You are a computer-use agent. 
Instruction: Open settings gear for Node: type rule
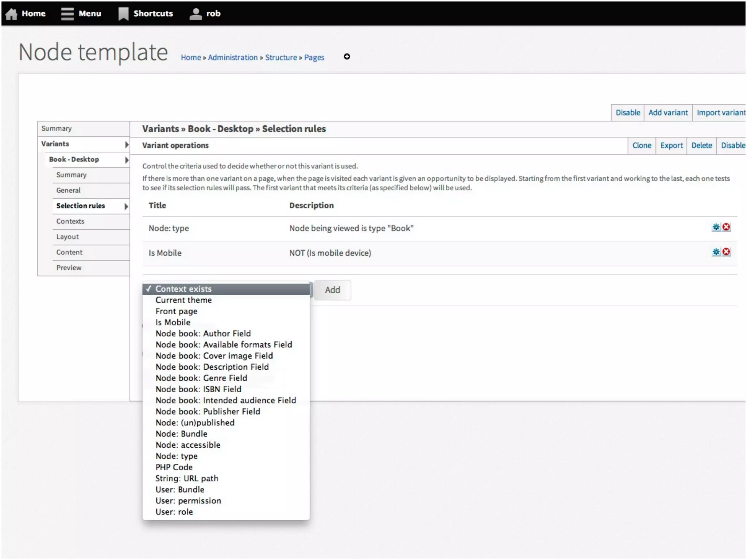pos(716,227)
